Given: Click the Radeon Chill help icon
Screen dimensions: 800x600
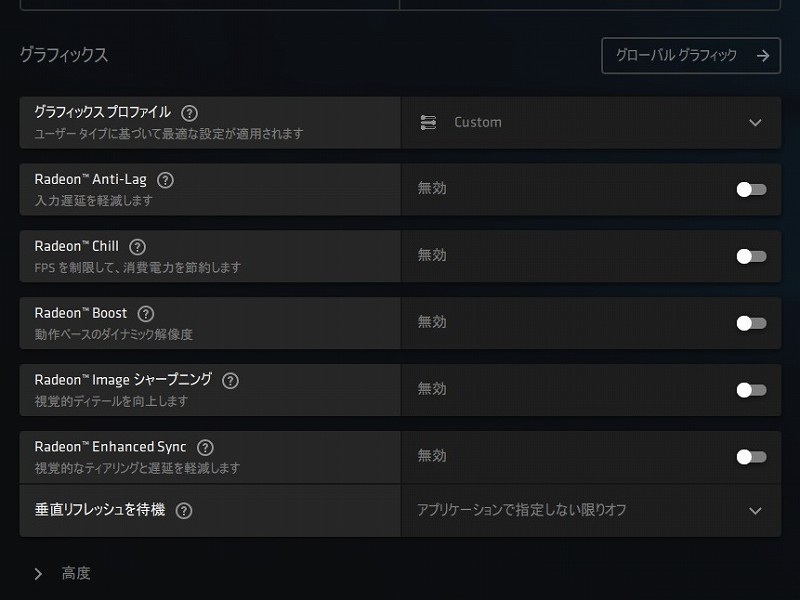Looking at the screenshot, I should click(x=138, y=247).
